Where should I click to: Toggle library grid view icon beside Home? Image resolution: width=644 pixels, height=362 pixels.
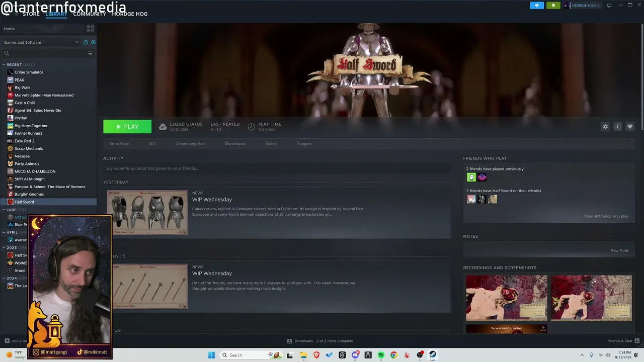tap(90, 28)
